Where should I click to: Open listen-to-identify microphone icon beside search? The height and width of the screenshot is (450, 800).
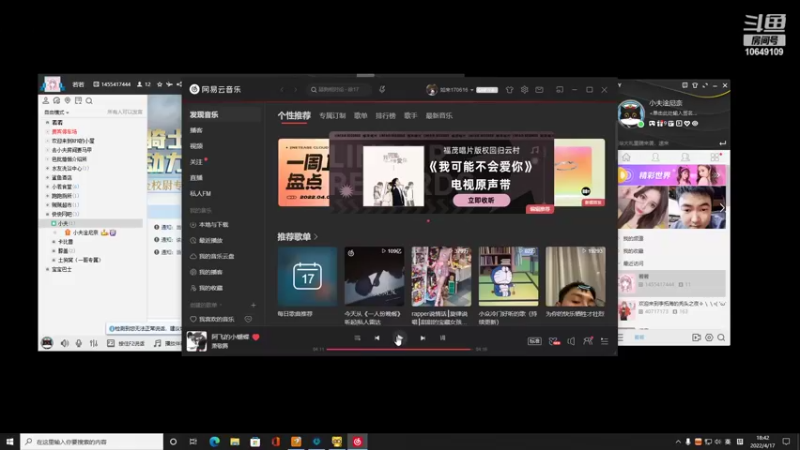click(x=382, y=89)
